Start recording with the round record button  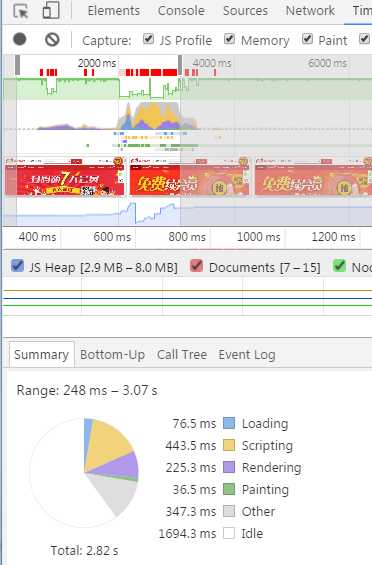click(20, 39)
